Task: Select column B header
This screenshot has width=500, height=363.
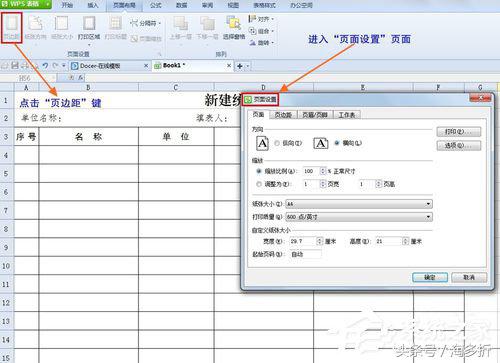Action: [x=89, y=87]
